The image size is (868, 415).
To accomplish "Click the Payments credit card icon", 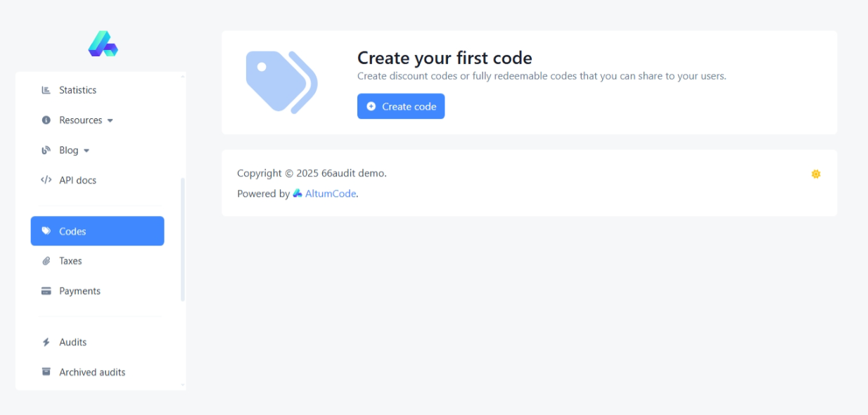I will click(46, 291).
